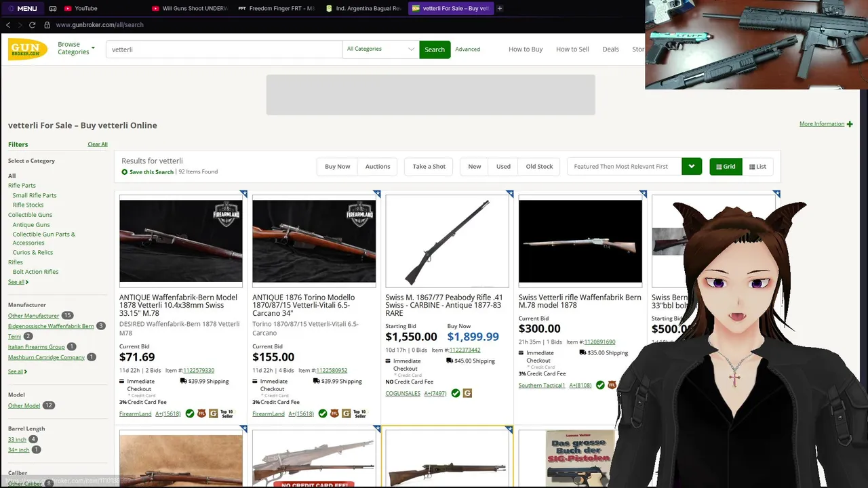Open the Waffenfabrik-Bern Model 1878 thumbnail
The image size is (868, 488).
[181, 241]
